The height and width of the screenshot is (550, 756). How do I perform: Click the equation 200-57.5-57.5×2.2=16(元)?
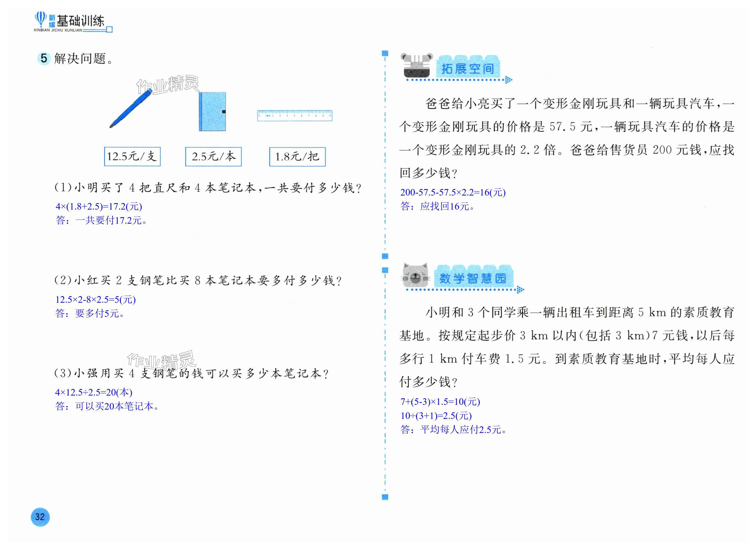point(453,192)
